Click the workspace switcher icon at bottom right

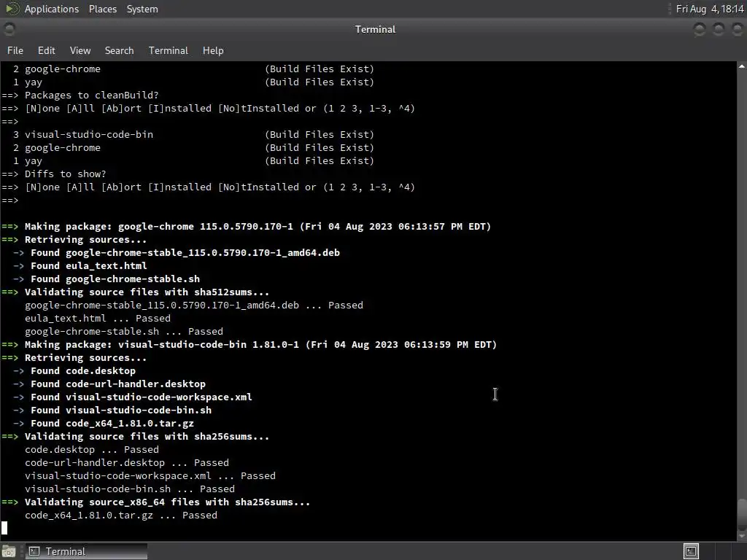(691, 551)
